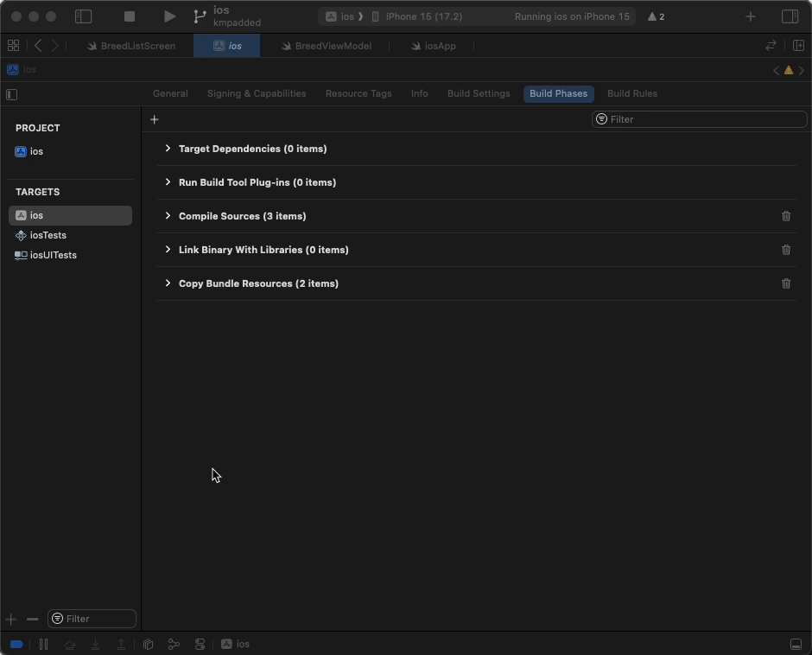Switch to BreedListScreen tab
Screen dimensions: 812x655
click(x=131, y=46)
